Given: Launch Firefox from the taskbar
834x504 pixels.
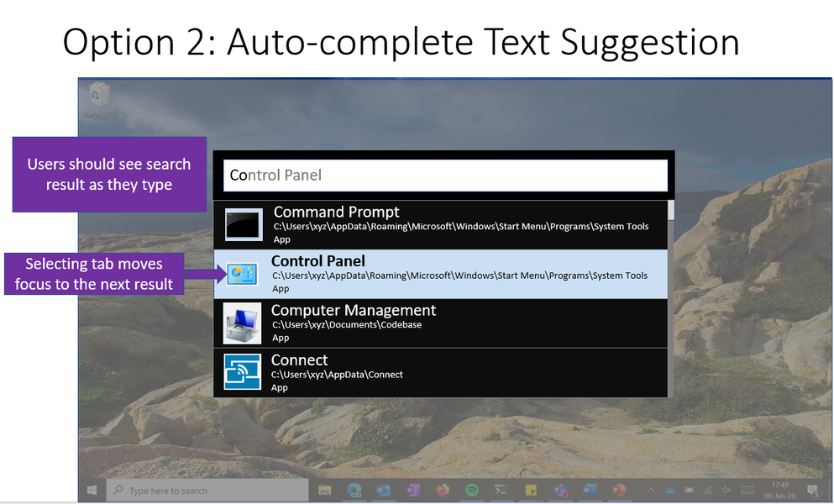Looking at the screenshot, I should point(442,490).
